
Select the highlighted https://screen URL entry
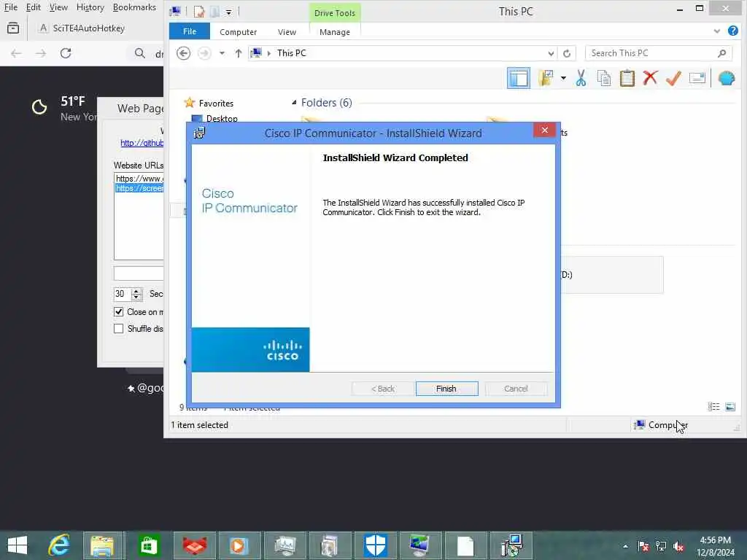pos(139,188)
